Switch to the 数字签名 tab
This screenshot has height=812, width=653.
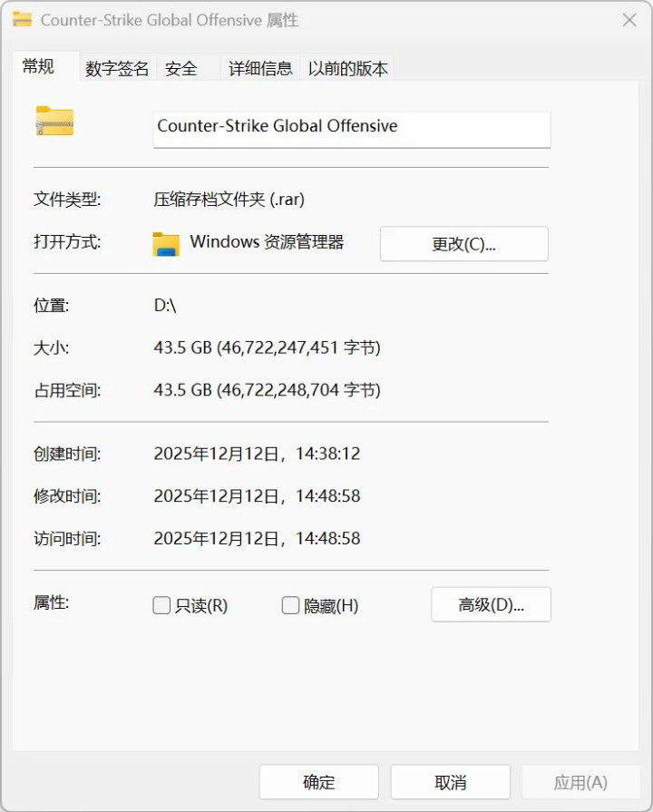[117, 68]
